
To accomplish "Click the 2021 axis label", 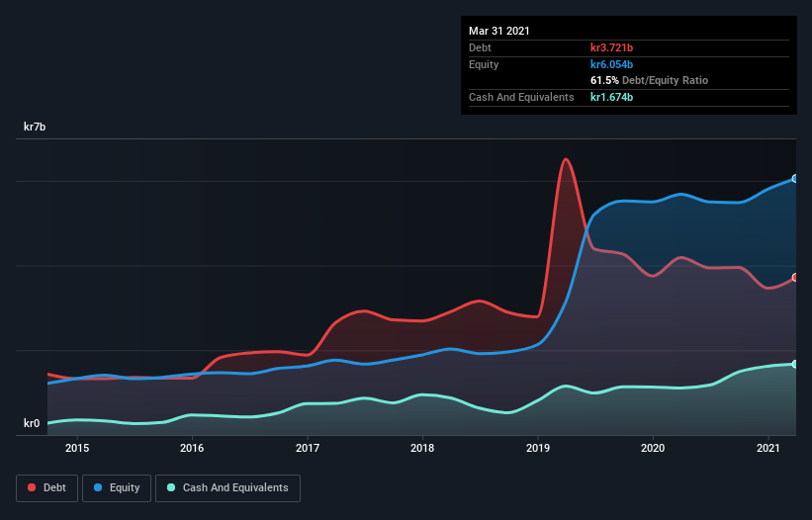I will (767, 448).
